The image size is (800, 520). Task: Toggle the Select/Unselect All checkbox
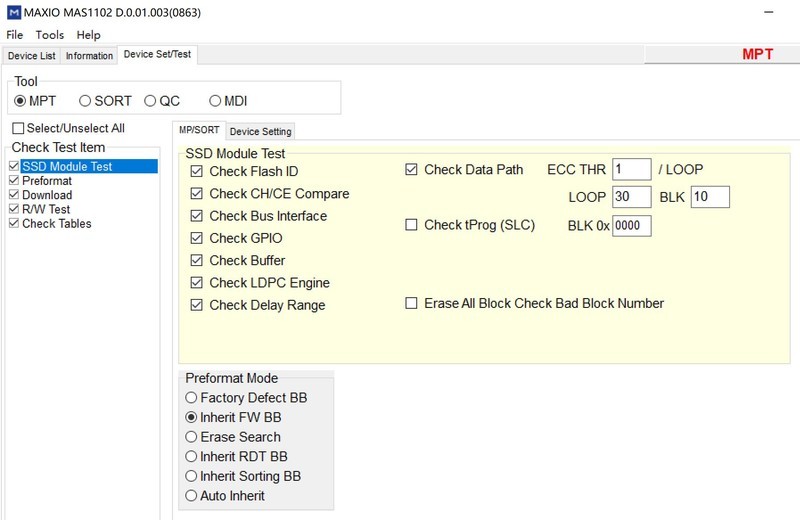click(18, 128)
